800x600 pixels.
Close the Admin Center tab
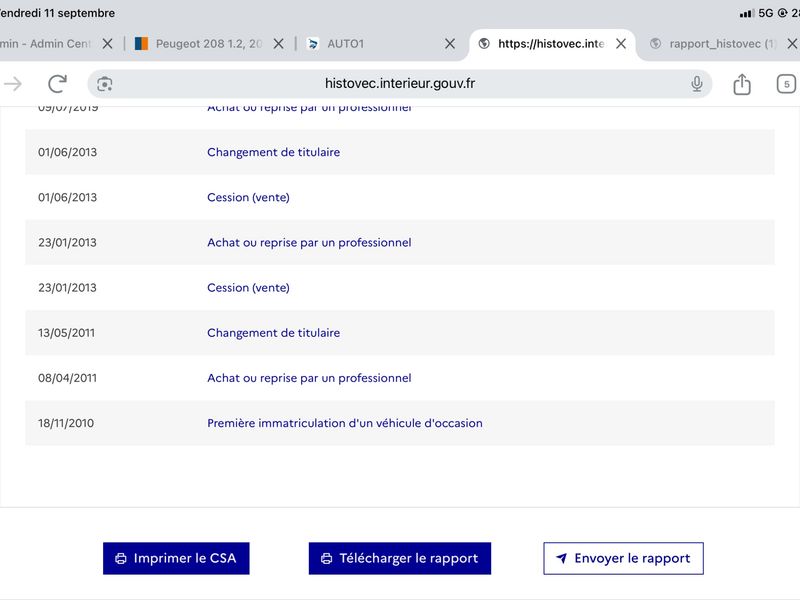(x=107, y=44)
